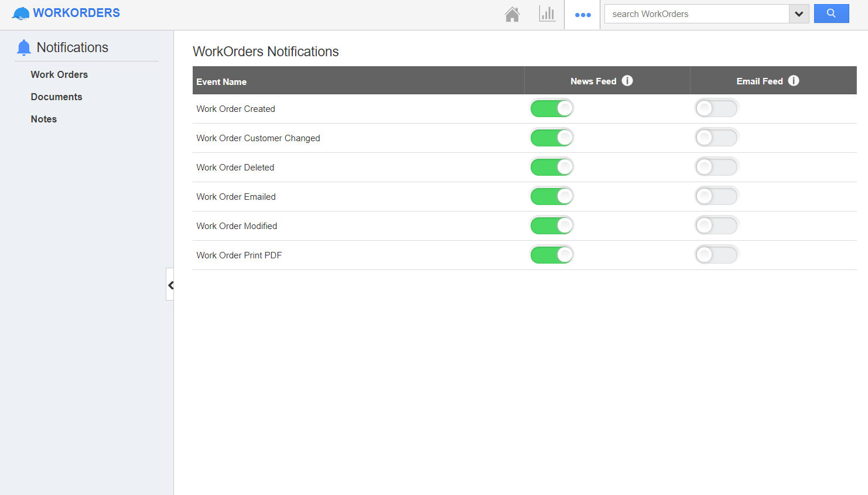This screenshot has width=868, height=495.
Task: Click the blue search magnifier button
Action: pos(831,13)
